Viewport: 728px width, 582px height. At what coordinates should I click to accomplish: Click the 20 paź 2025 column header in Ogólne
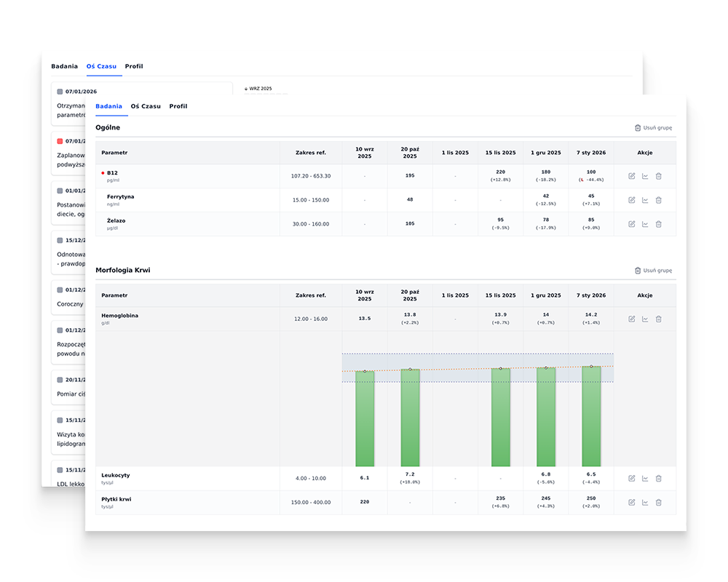coord(410,153)
